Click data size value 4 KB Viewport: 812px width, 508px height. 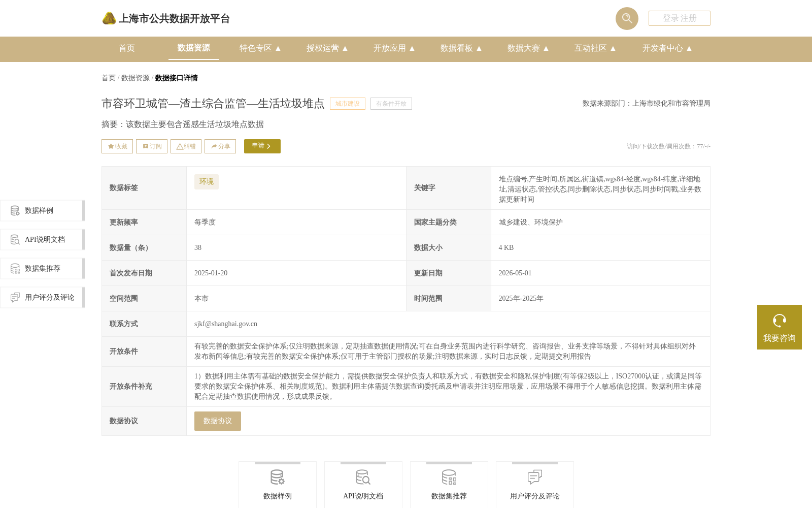506,248
